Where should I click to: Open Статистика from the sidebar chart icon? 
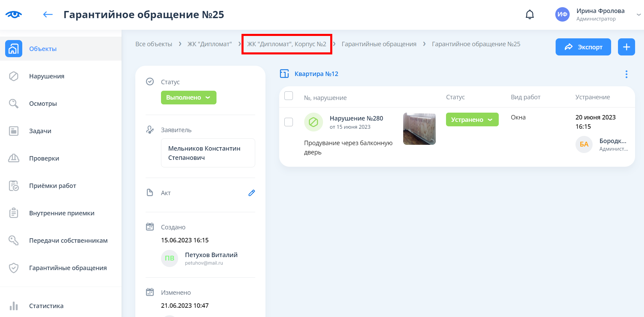click(14, 306)
